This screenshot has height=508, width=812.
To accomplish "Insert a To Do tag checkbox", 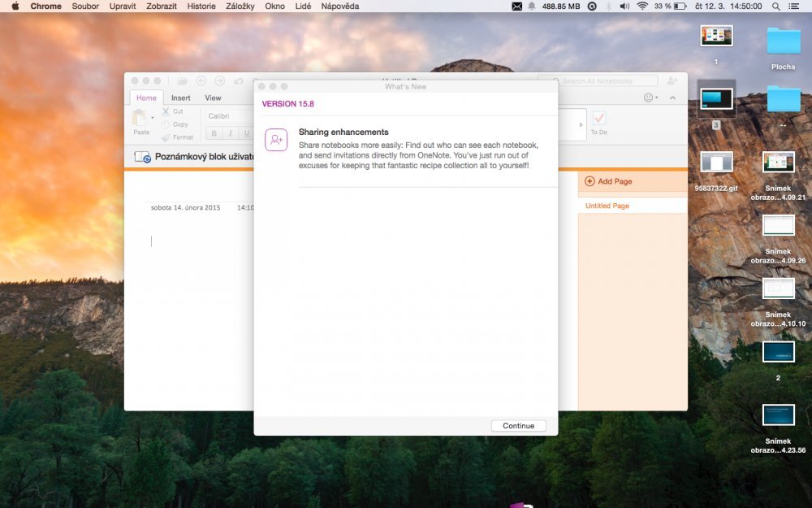I will click(599, 117).
